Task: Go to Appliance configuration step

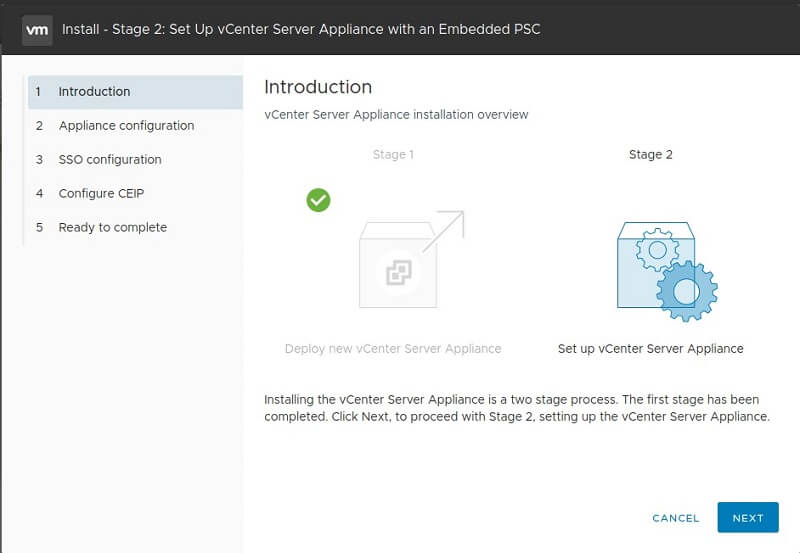Action: coord(126,126)
